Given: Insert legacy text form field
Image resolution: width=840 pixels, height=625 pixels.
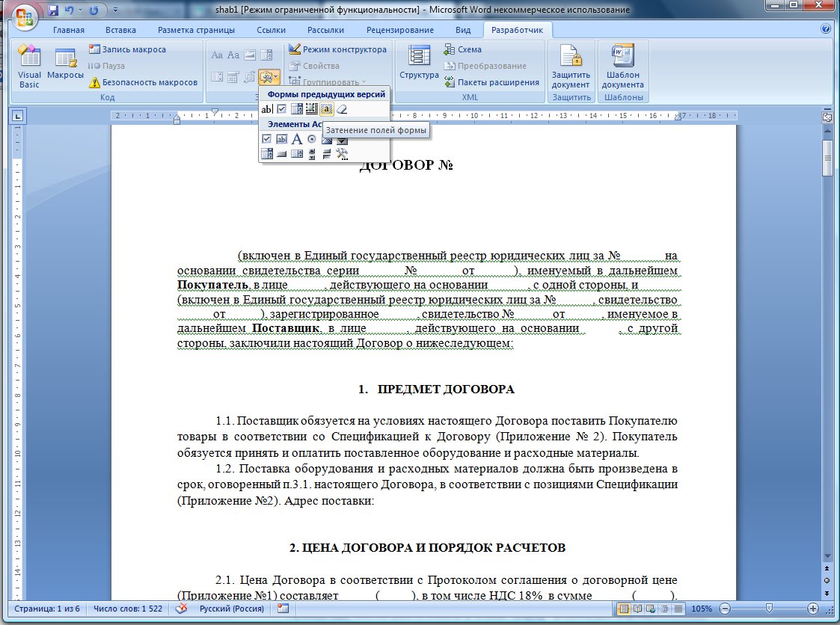Looking at the screenshot, I should point(266,109).
